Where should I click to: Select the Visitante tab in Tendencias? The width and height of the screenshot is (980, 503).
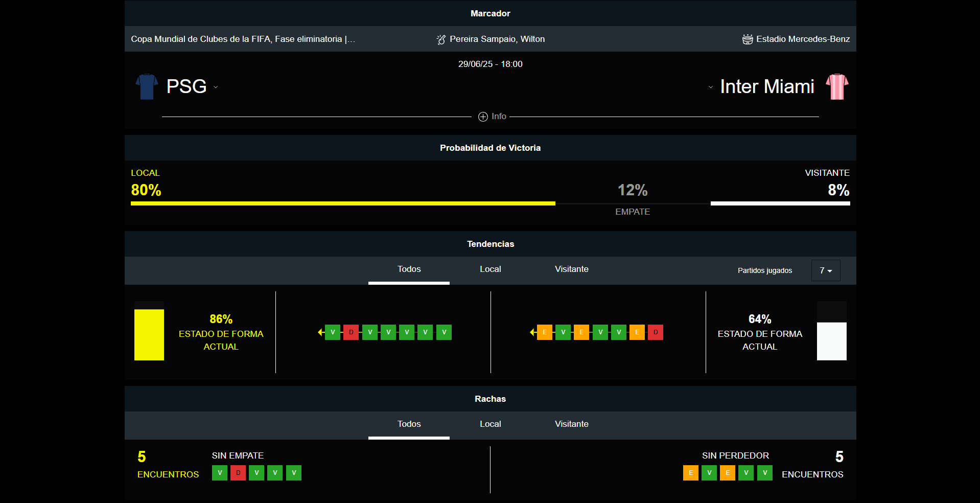pos(571,269)
